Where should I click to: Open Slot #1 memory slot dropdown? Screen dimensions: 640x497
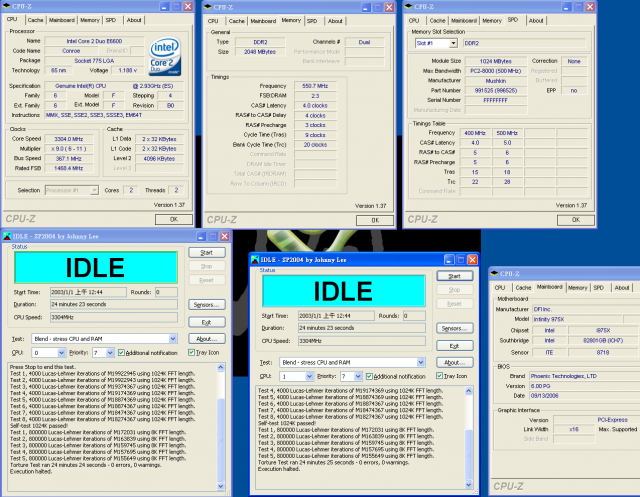point(453,43)
